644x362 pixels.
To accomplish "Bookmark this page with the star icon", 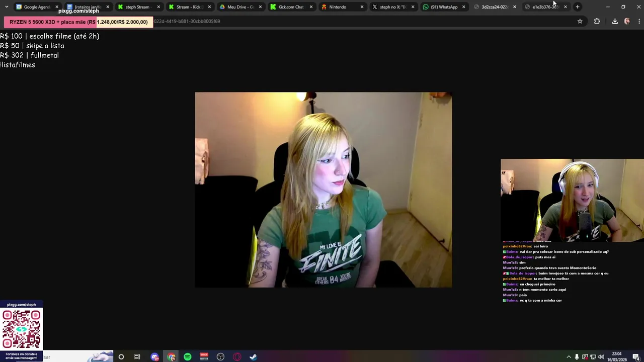I will pos(580,21).
